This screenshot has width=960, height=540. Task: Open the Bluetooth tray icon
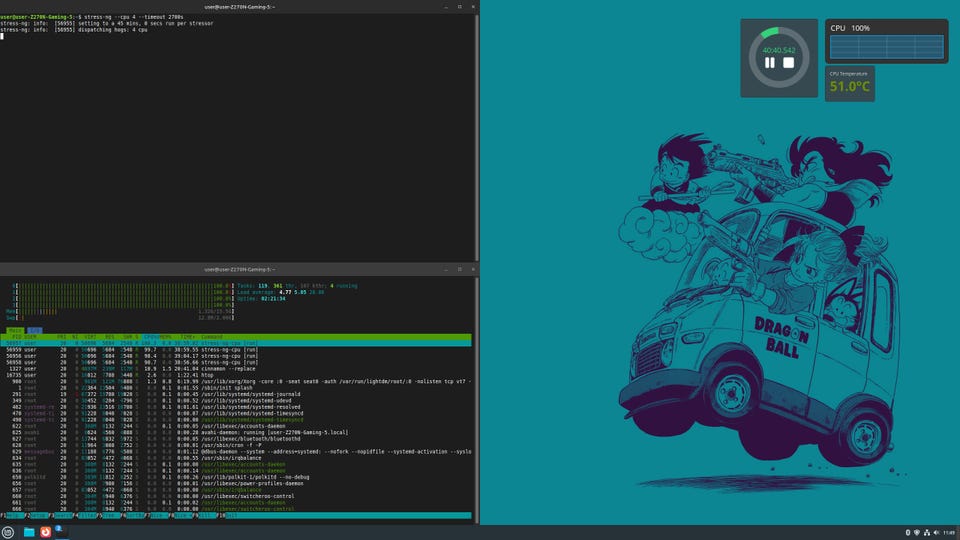pos(906,532)
